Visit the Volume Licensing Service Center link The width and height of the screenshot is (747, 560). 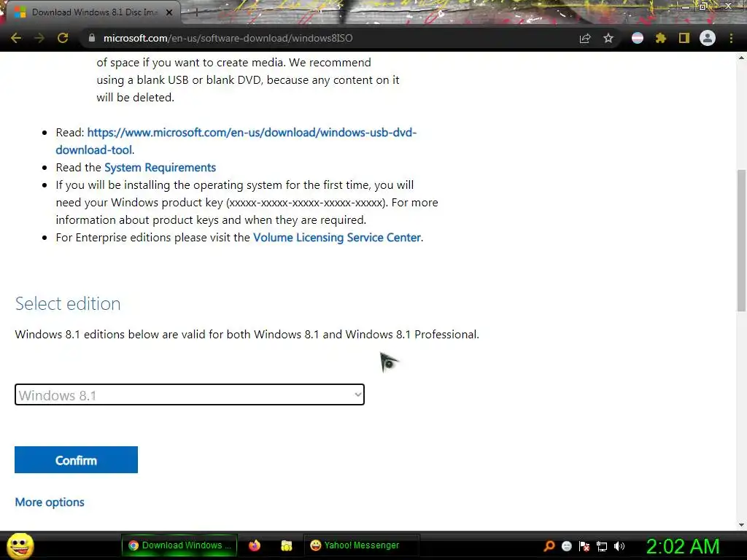point(337,238)
